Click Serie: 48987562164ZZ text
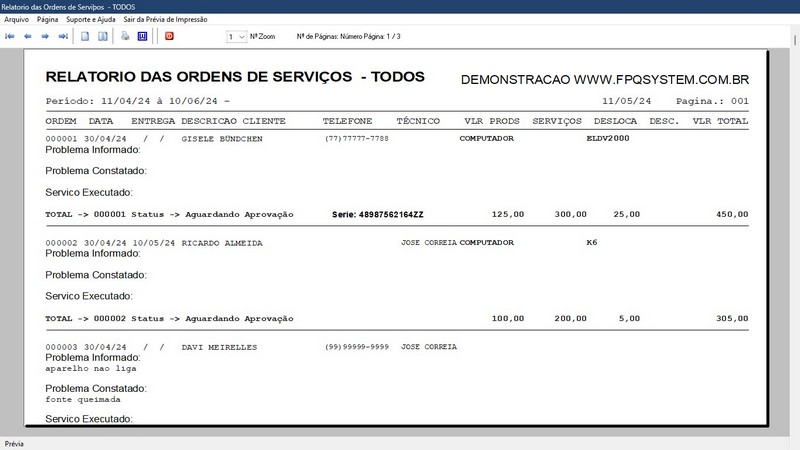The height and width of the screenshot is (450, 800). pyautogui.click(x=378, y=215)
